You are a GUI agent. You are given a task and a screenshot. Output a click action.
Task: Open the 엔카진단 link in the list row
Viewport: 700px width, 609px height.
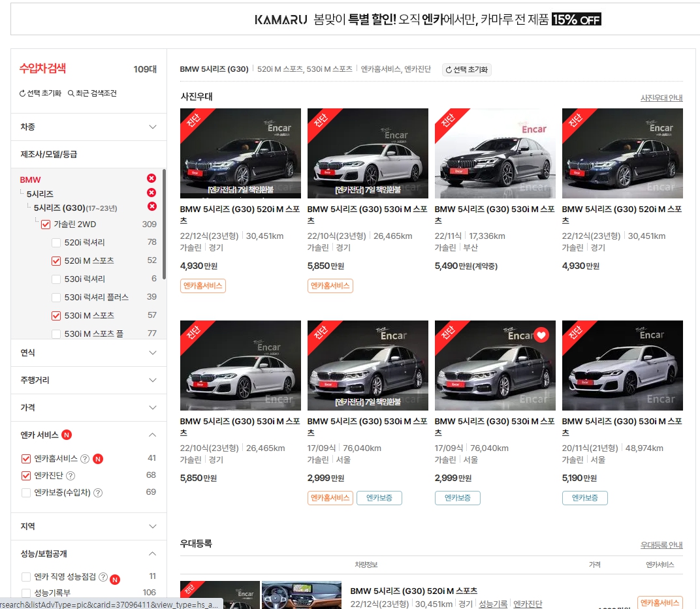pyautogui.click(x=528, y=604)
